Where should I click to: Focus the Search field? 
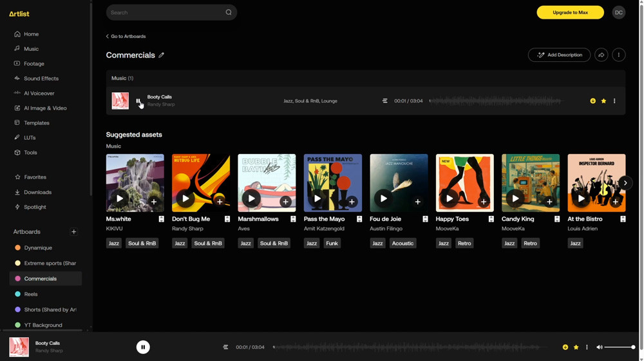[x=171, y=12]
